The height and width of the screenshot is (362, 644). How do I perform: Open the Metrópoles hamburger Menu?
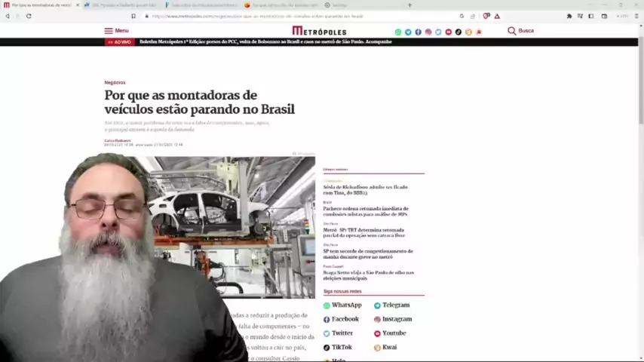tap(116, 31)
